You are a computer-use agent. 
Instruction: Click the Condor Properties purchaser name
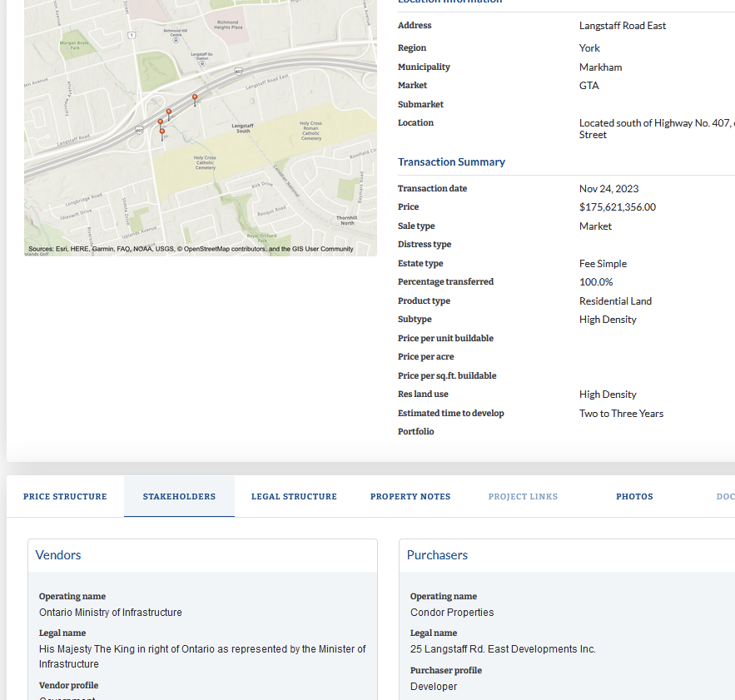click(x=452, y=613)
